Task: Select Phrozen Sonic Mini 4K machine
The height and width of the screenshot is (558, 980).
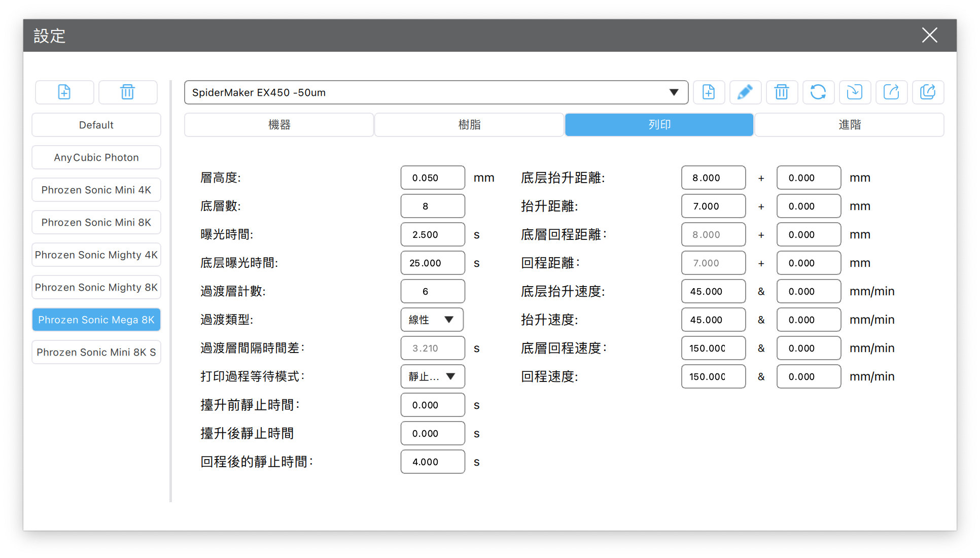Action: (96, 190)
